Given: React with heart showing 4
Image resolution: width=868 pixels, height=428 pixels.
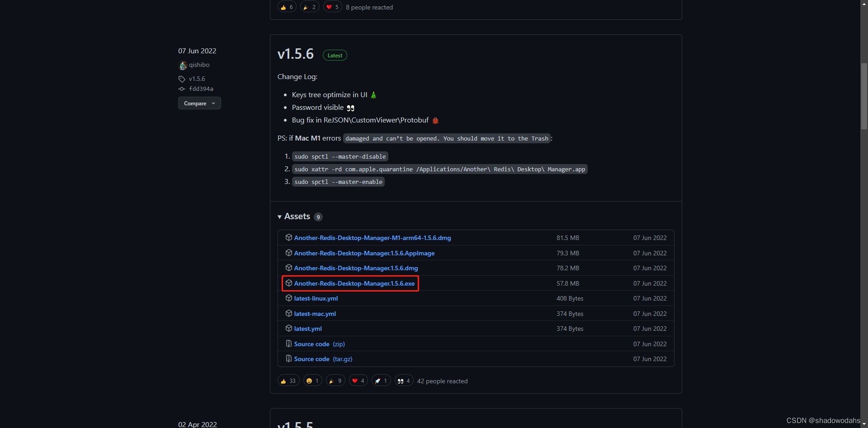Looking at the screenshot, I should coord(359,381).
